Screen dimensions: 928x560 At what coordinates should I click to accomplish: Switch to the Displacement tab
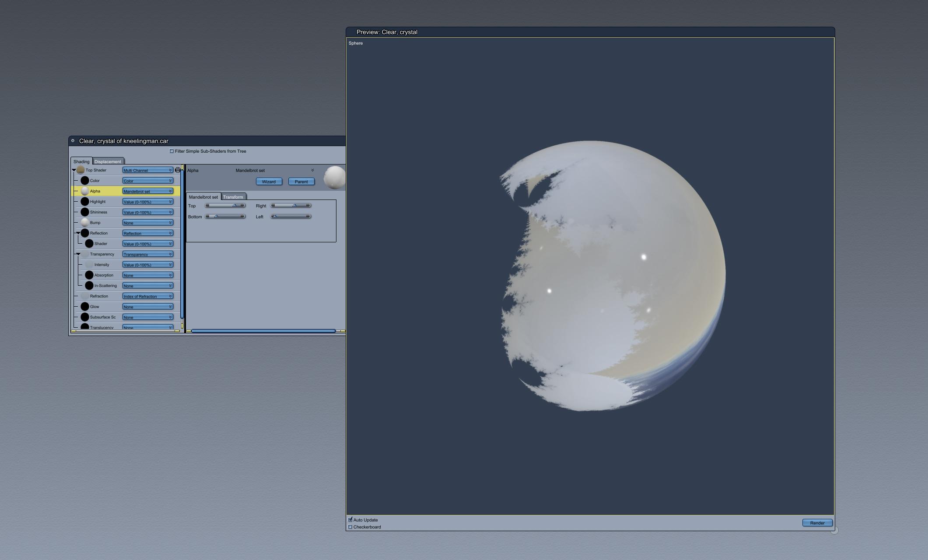click(x=108, y=161)
